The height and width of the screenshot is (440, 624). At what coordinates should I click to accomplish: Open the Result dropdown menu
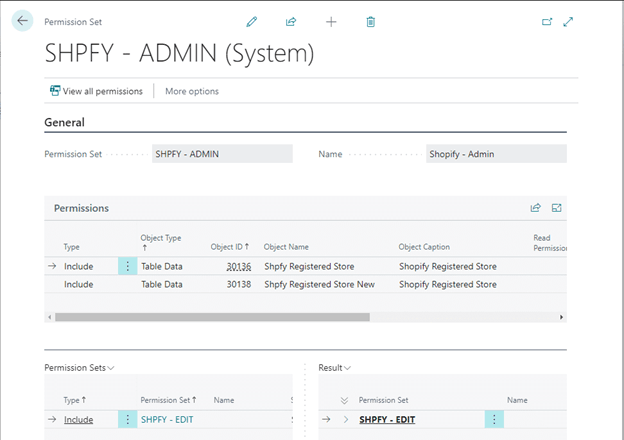334,368
